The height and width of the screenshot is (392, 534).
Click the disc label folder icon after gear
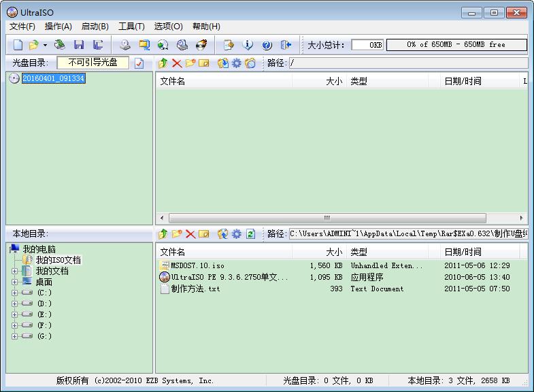click(x=250, y=63)
